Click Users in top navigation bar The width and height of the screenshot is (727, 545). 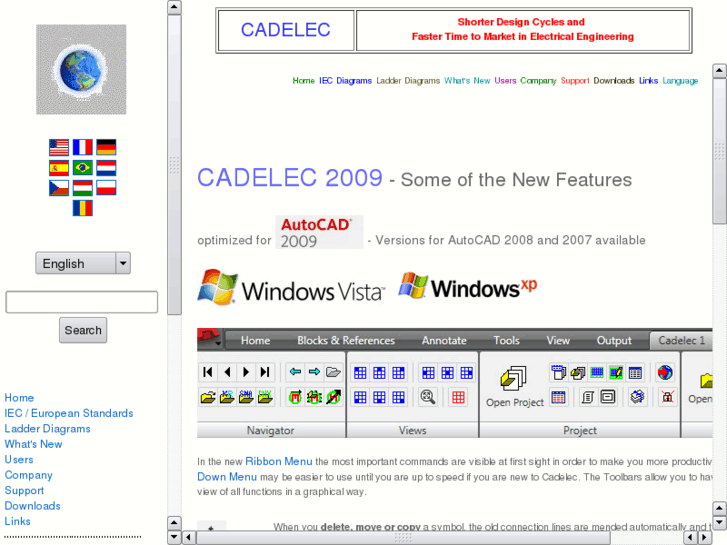[x=505, y=81]
